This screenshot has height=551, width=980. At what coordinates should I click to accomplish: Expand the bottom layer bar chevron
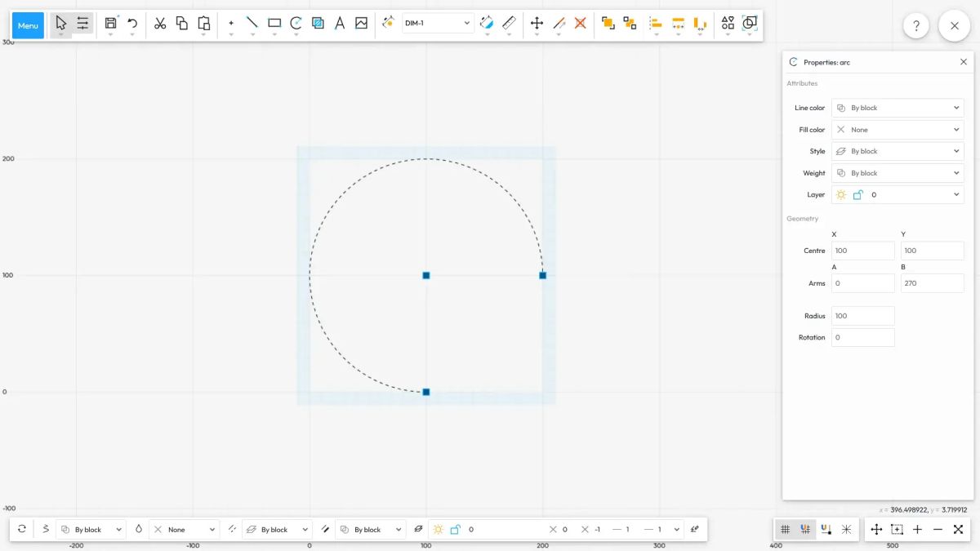click(x=677, y=529)
